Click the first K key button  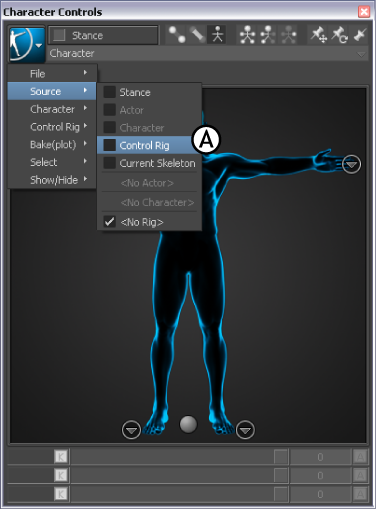(x=61, y=456)
